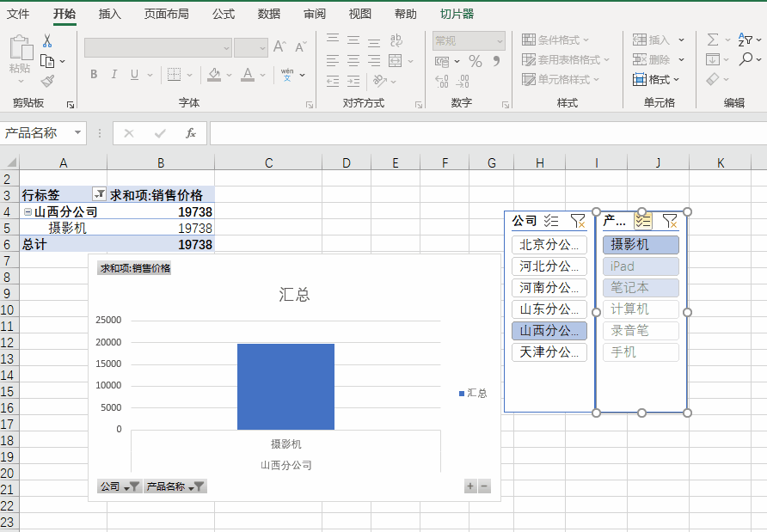Viewport: 767px width, 532px height.
Task: Click the phonetic guide wén icon
Action: click(287, 74)
